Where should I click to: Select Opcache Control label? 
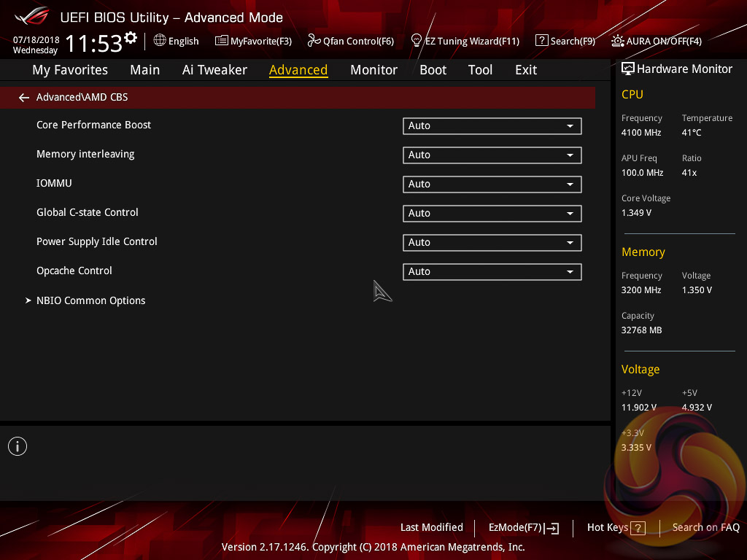(x=74, y=271)
